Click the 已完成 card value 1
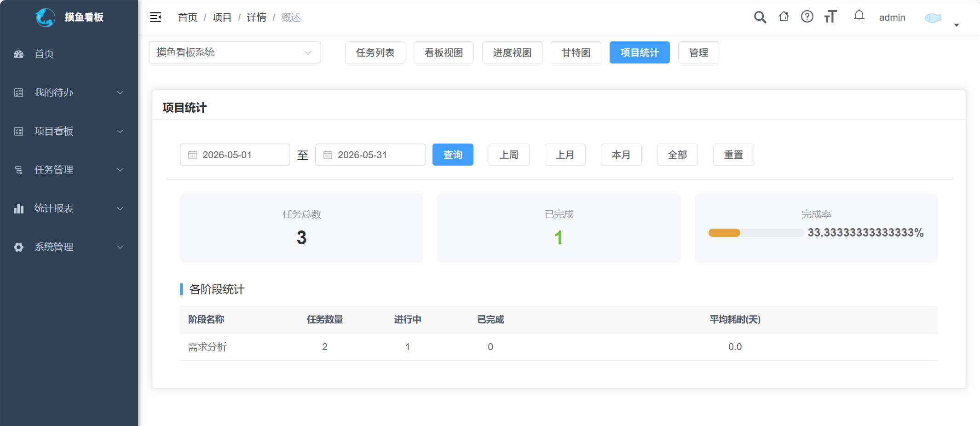Viewport: 980px width, 426px height. (559, 238)
